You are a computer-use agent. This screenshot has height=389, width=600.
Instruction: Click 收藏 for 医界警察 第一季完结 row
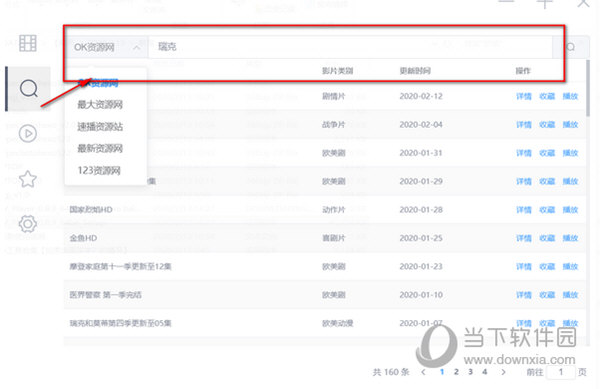pyautogui.click(x=547, y=295)
